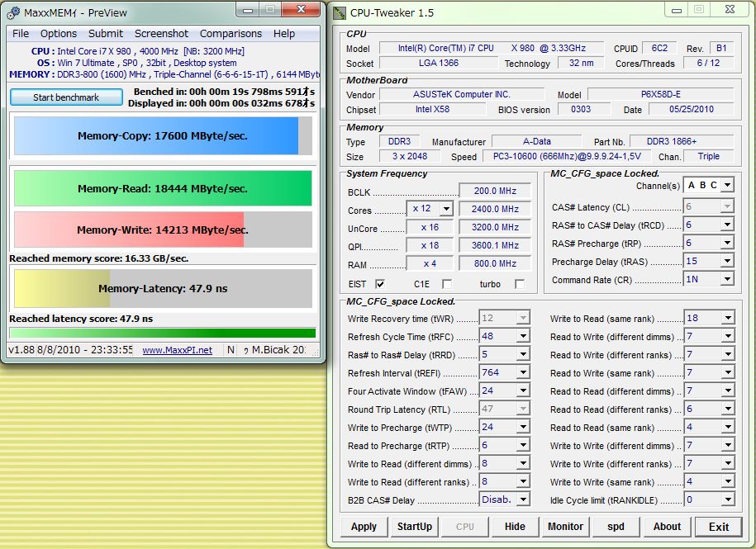Click the MaxxMEM gear icon in title bar
Viewport: 756px width, 549px height.
point(13,12)
